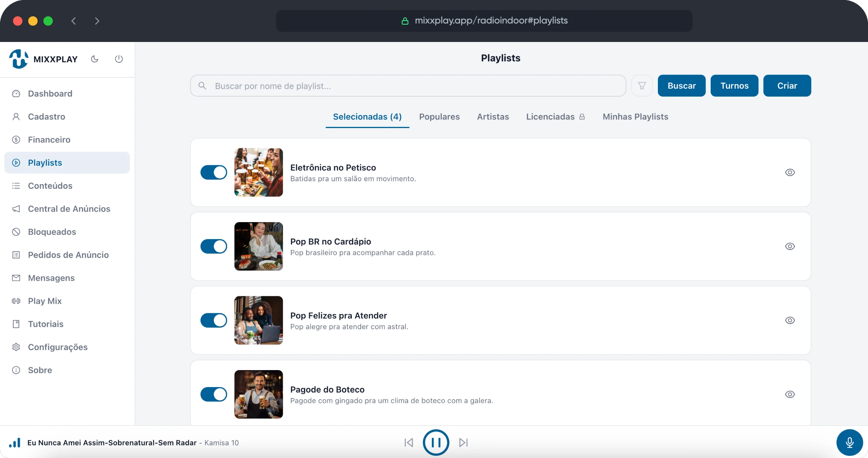Turn off Pagode do Boteco toggle

tap(214, 394)
